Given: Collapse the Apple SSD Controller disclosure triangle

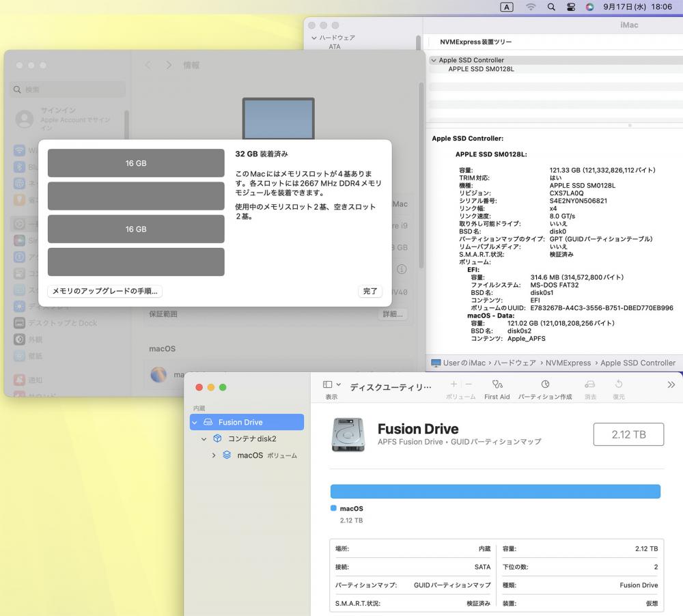Looking at the screenshot, I should coord(433,60).
